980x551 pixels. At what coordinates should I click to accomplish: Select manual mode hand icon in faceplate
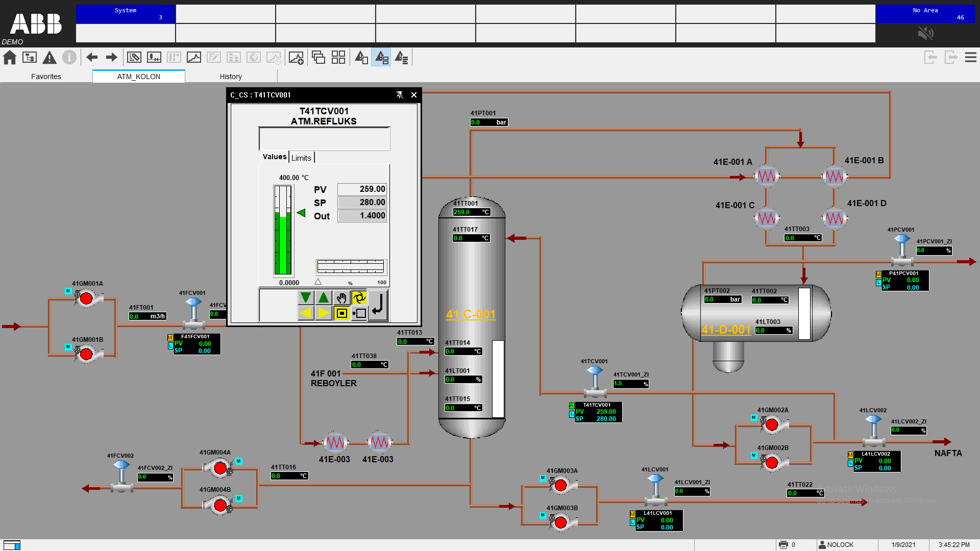341,298
